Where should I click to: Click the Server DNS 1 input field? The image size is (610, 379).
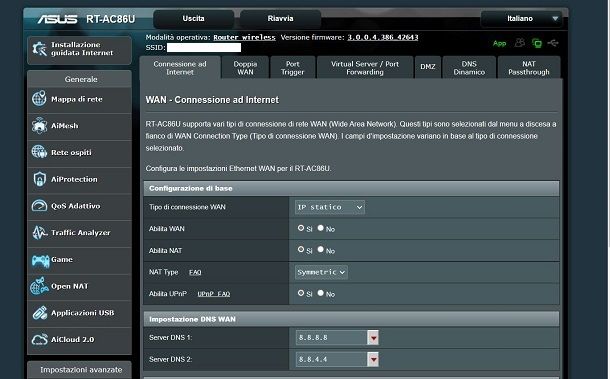tap(331, 338)
